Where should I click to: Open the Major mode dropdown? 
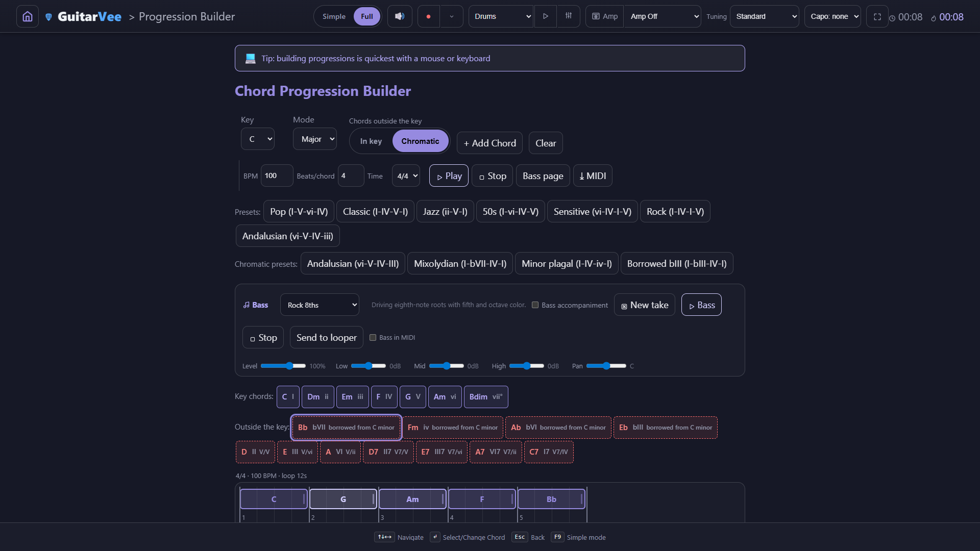click(315, 139)
